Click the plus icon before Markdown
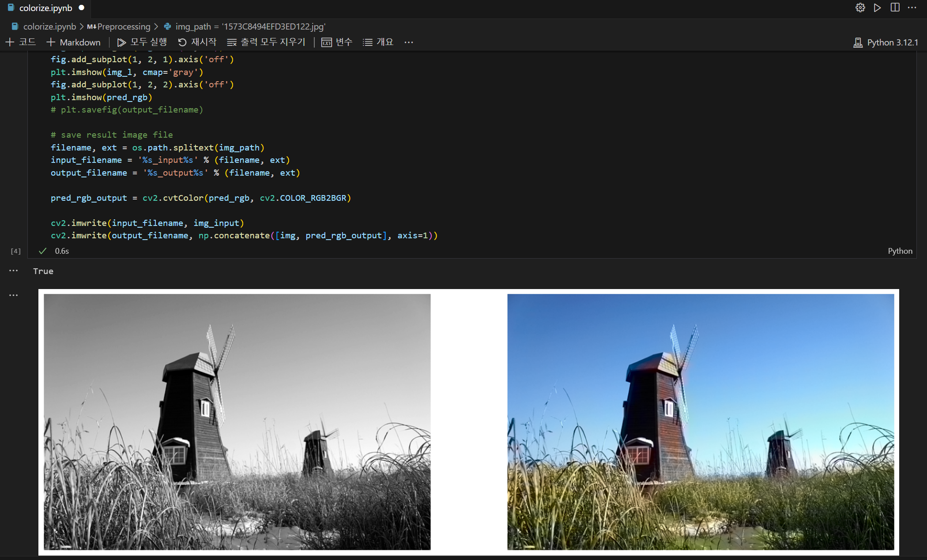This screenshot has height=560, width=927. [51, 42]
